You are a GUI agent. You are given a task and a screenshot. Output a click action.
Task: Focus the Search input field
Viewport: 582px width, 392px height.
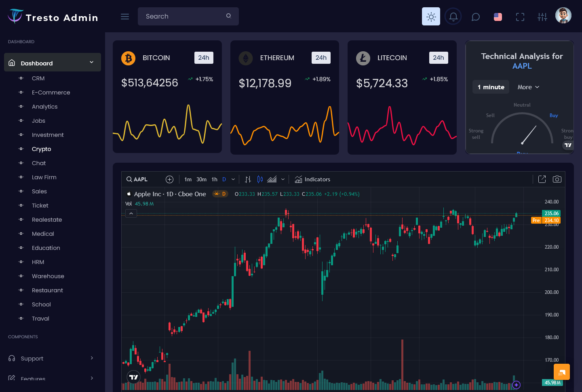point(188,17)
